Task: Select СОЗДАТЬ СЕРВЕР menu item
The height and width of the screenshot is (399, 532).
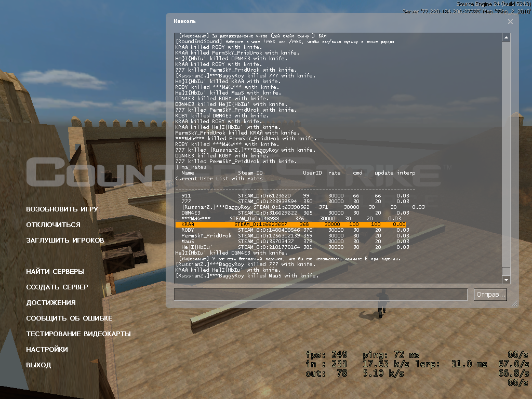Action: [x=57, y=287]
